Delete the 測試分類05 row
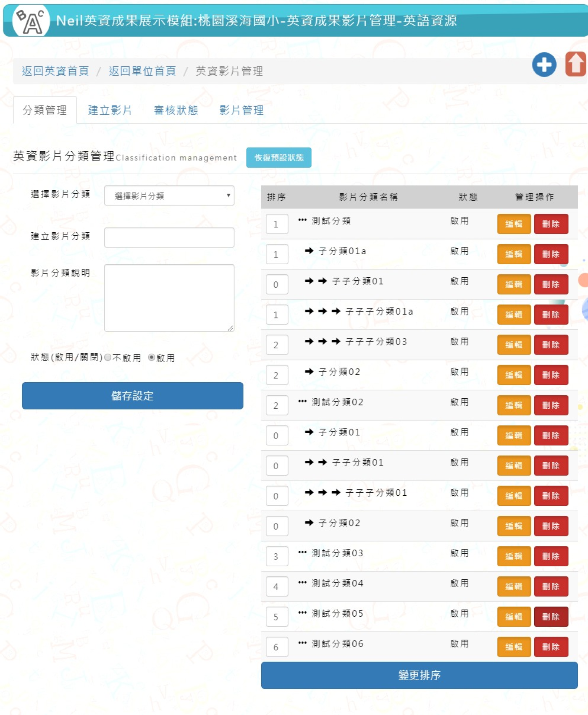This screenshot has width=588, height=715. pos(551,617)
